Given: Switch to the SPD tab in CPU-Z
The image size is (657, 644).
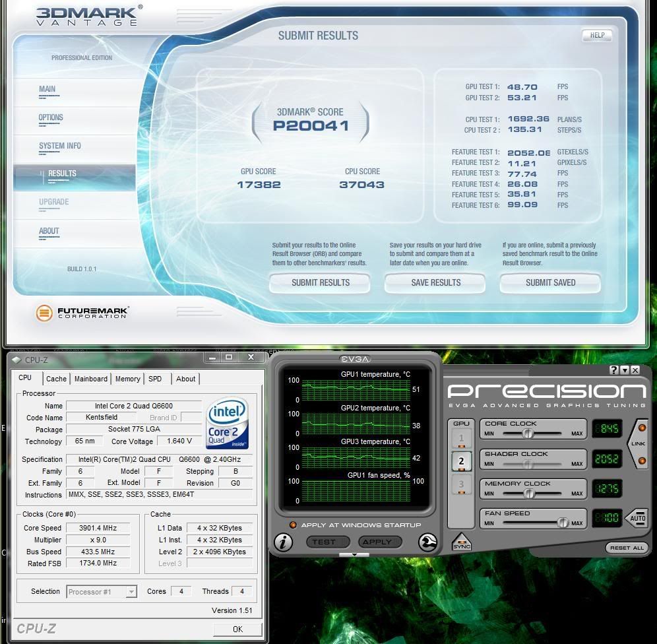Looking at the screenshot, I should point(155,379).
